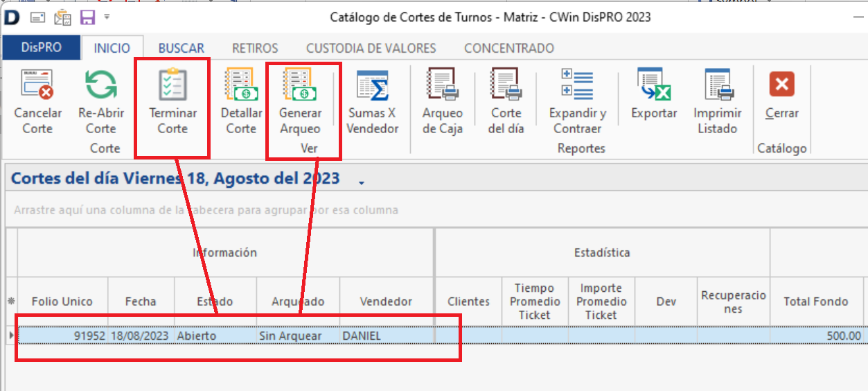868x391 pixels.
Task: Switch to the CUSTODIA DE VALORES tab
Action: (371, 49)
